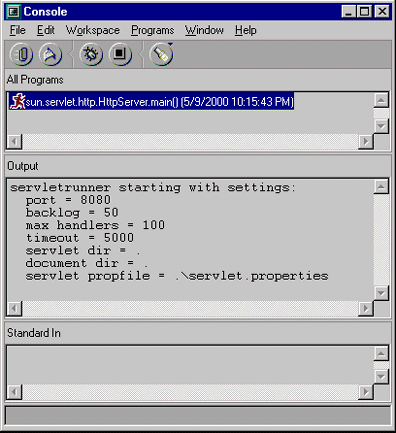Click the Output pane horizontal scrollbar track
The height and width of the screenshot is (433, 396).
[x=190, y=309]
